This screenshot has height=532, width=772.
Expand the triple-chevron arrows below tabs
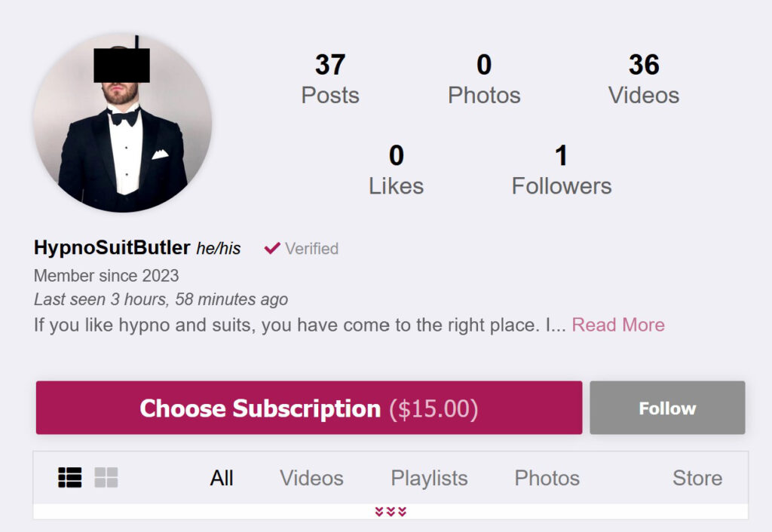(391, 512)
